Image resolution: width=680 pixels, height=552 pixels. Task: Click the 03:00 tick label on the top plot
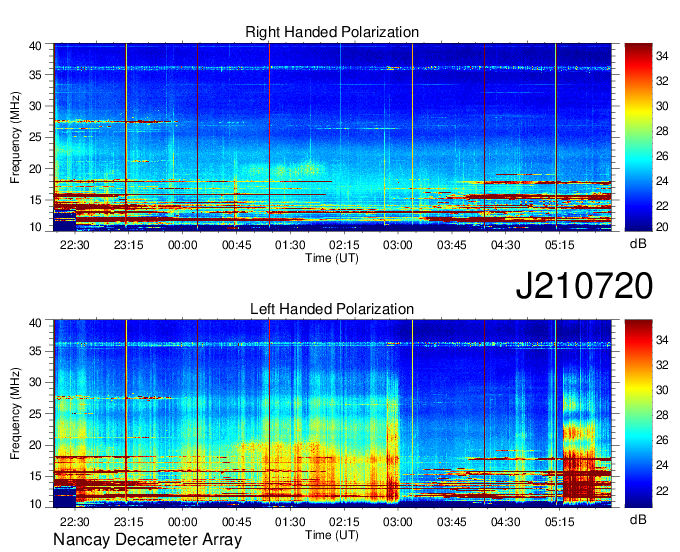[398, 245]
